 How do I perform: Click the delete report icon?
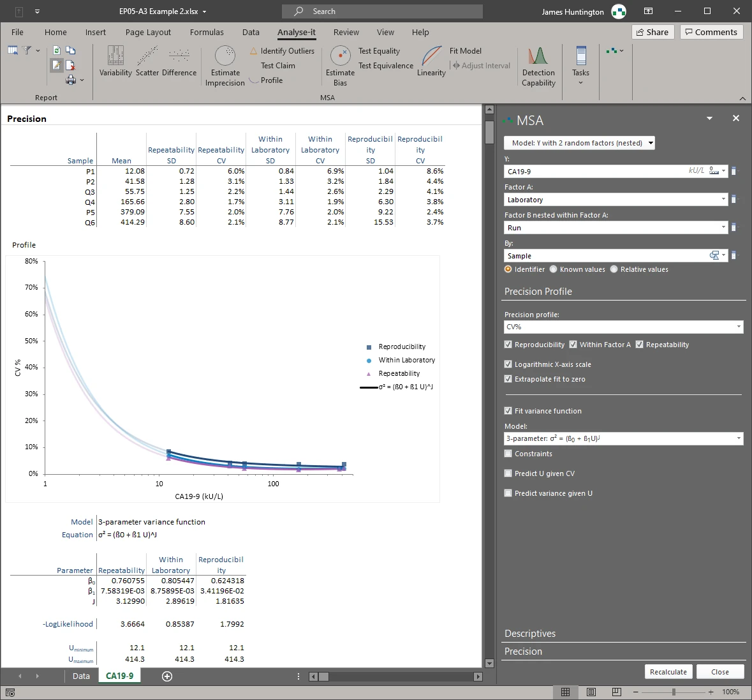tap(71, 65)
